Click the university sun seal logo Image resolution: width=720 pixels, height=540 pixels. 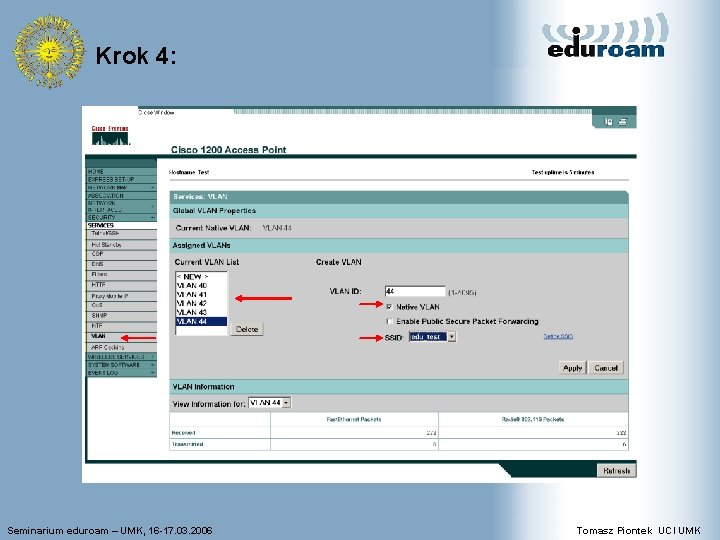coord(48,51)
